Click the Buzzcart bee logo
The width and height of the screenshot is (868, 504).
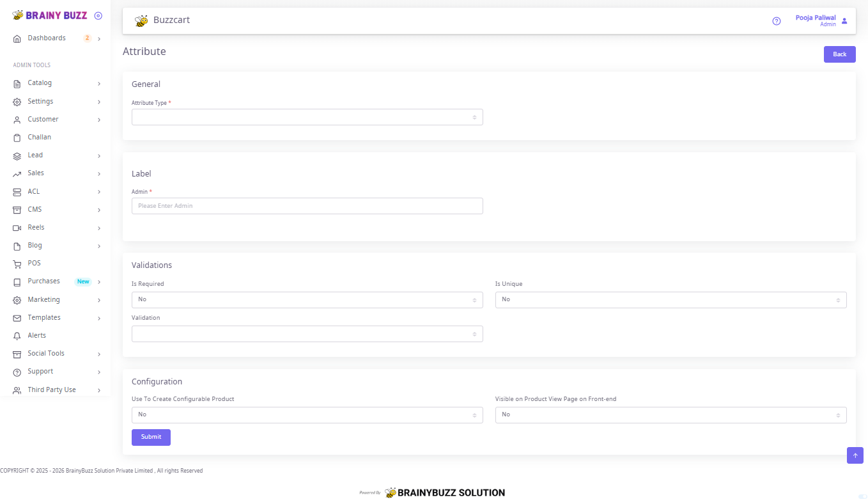(141, 21)
